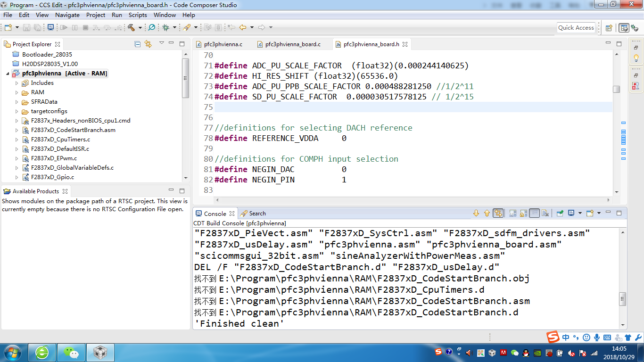Viewport: 644px width, 362px height.
Task: Expand the Includes node in Project Explorer
Action: (17, 83)
